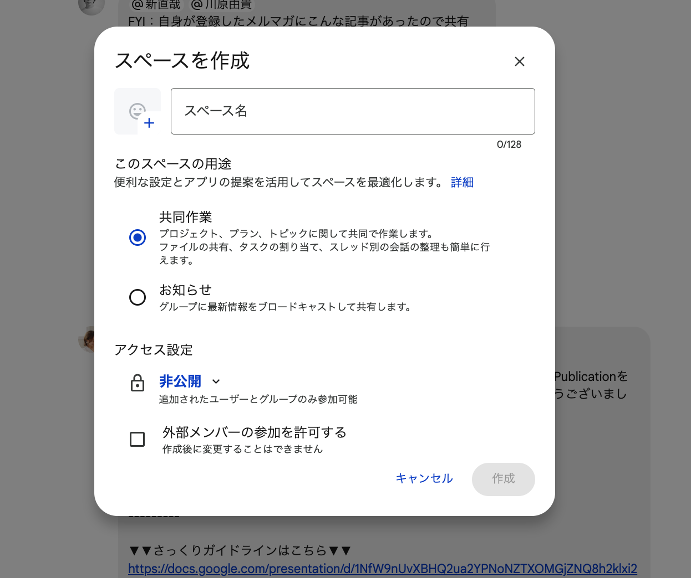Click the スペースを作成 dialog title
Screen dimensions: 692x578
click(x=182, y=60)
